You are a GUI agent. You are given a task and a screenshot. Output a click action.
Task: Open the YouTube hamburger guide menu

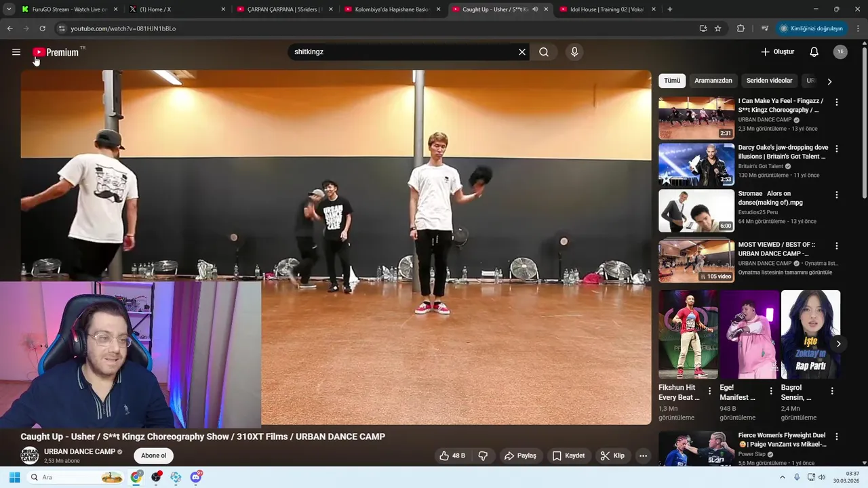(16, 52)
